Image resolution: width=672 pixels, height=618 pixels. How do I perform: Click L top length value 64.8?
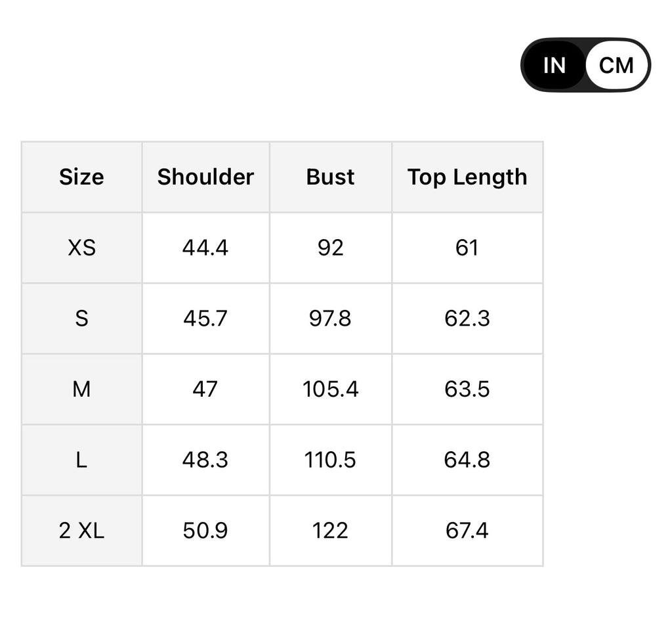[467, 460]
